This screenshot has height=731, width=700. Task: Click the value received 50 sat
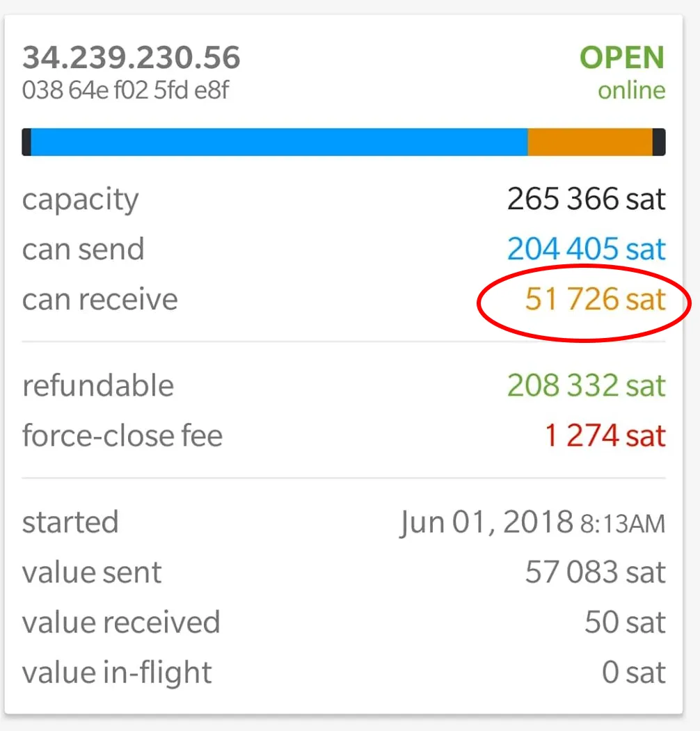coord(625,622)
